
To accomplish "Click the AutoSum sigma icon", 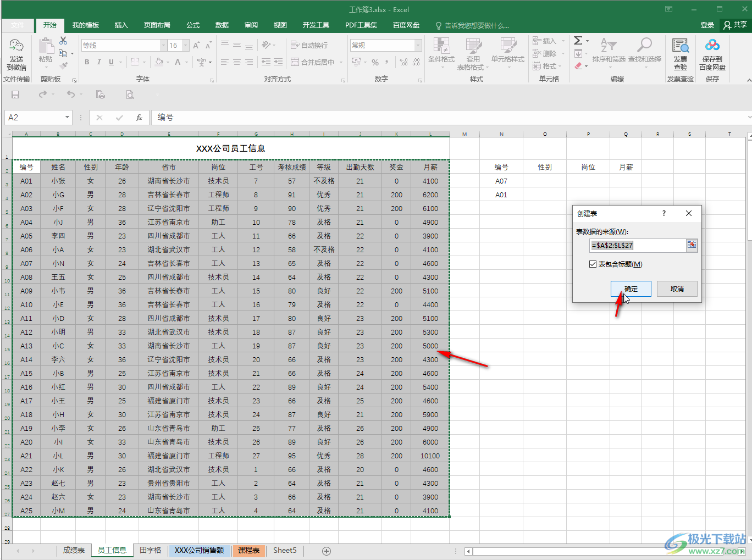I will pos(578,41).
